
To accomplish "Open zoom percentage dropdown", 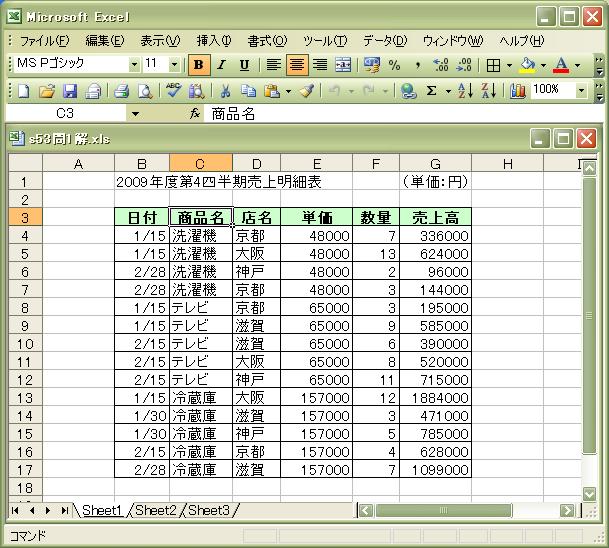I will coord(581,91).
